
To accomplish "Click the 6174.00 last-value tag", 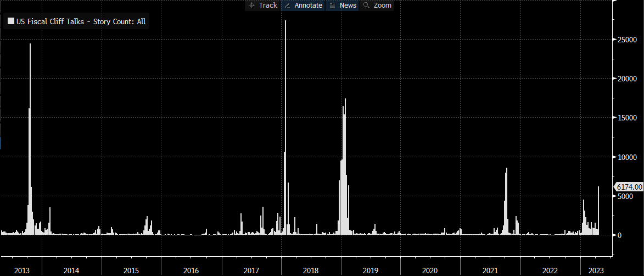I will tap(629, 187).
